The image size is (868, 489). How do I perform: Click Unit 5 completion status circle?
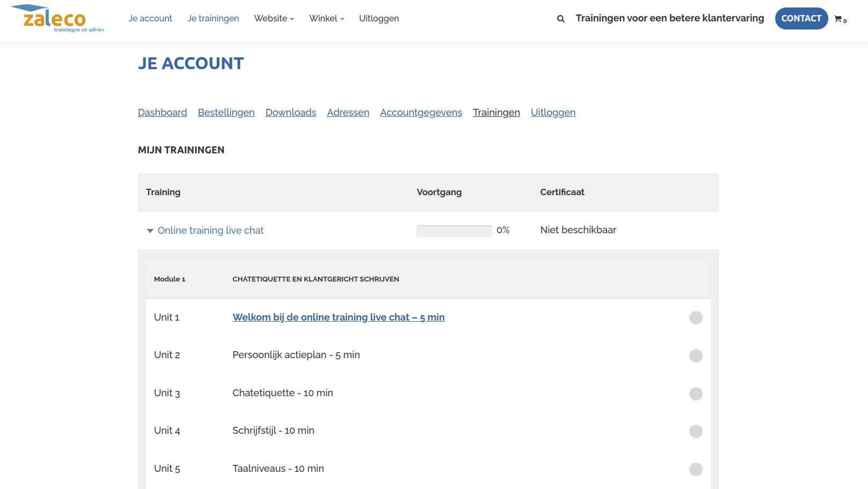(696, 469)
